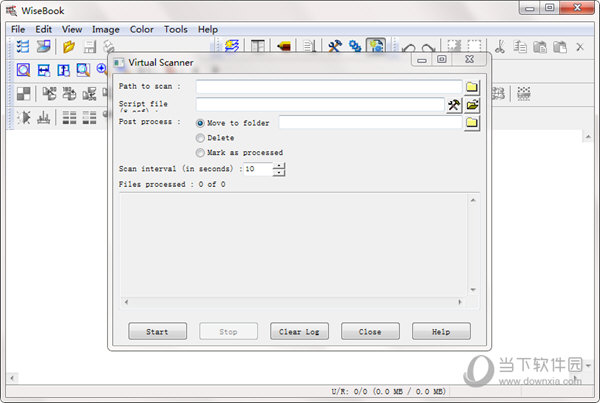Click the blue-yellow layered pages toolbar icon
Viewport: 600px width, 403px height.
coord(232,47)
